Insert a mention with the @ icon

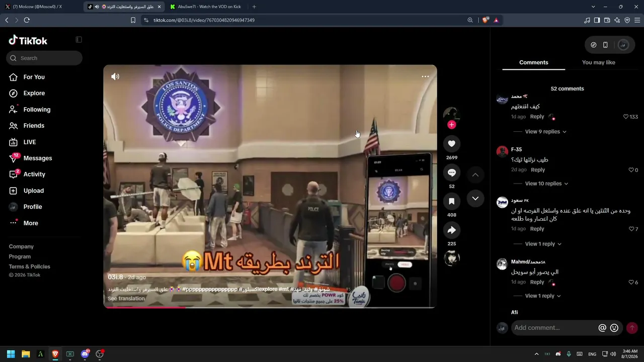(602, 328)
